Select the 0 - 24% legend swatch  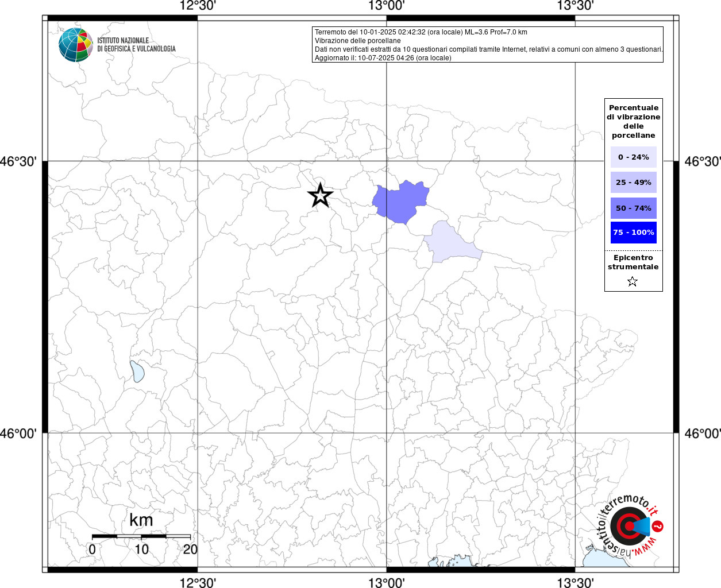click(633, 157)
